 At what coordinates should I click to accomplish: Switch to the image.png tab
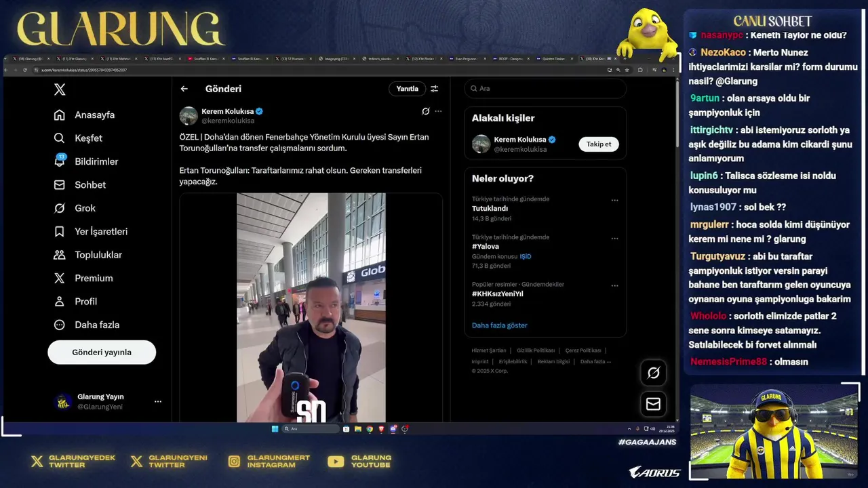coord(336,59)
